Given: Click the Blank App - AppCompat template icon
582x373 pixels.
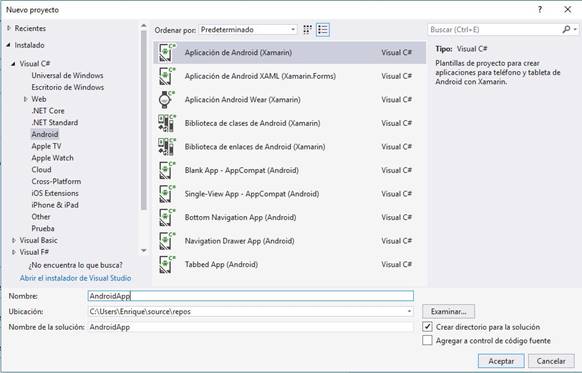Looking at the screenshot, I should (167, 170).
